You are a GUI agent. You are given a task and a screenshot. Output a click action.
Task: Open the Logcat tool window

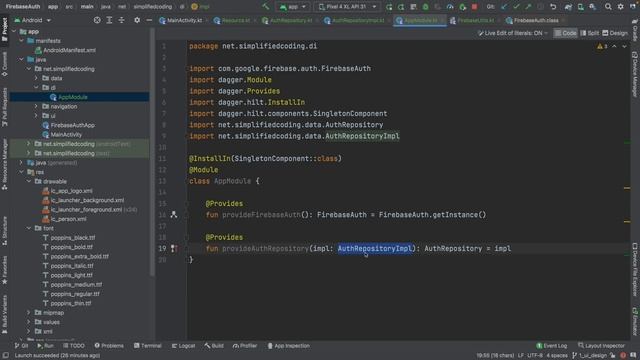(183, 346)
